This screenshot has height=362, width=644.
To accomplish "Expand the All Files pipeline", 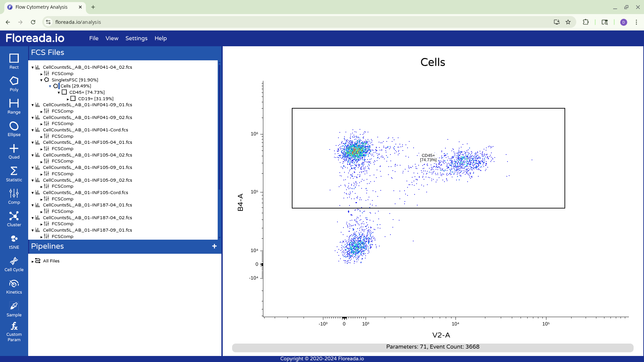I will (x=33, y=261).
